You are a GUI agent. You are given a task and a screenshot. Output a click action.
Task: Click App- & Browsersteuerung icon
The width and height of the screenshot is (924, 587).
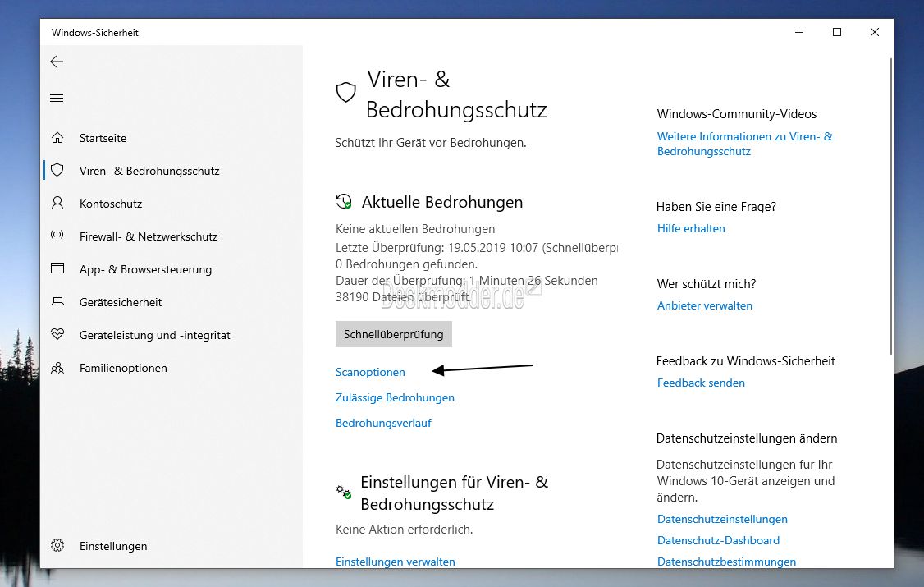tap(57, 269)
